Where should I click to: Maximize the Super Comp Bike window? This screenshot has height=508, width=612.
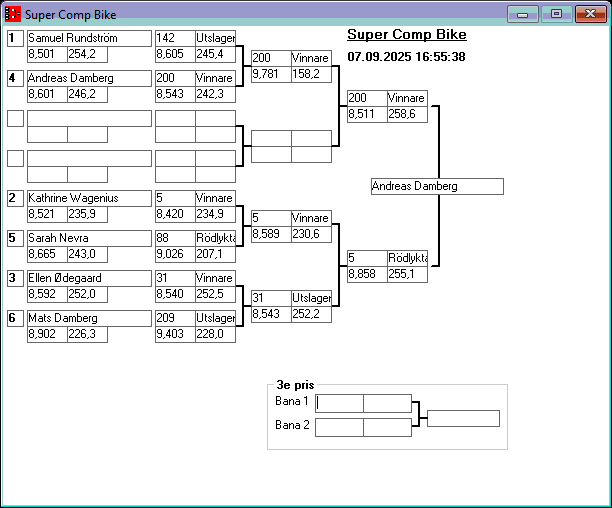pos(556,14)
